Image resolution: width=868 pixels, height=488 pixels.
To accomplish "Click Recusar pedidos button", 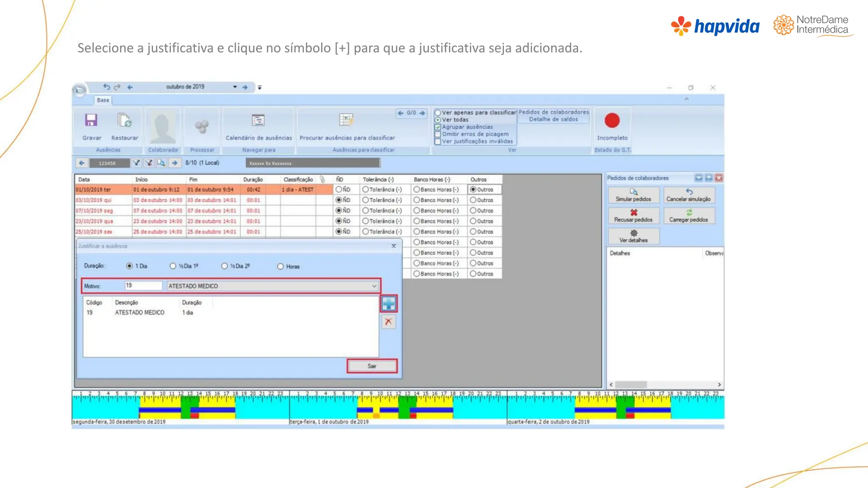I will coord(634,216).
